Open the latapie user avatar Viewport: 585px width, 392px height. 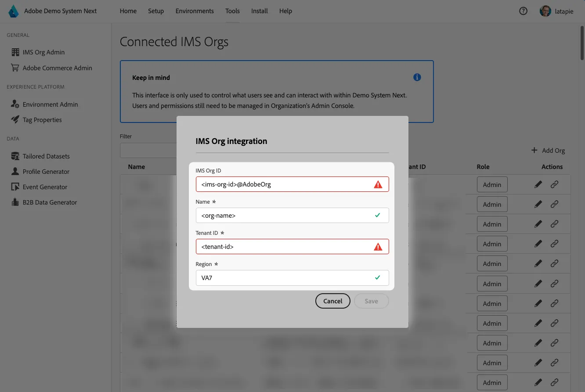[x=545, y=11]
